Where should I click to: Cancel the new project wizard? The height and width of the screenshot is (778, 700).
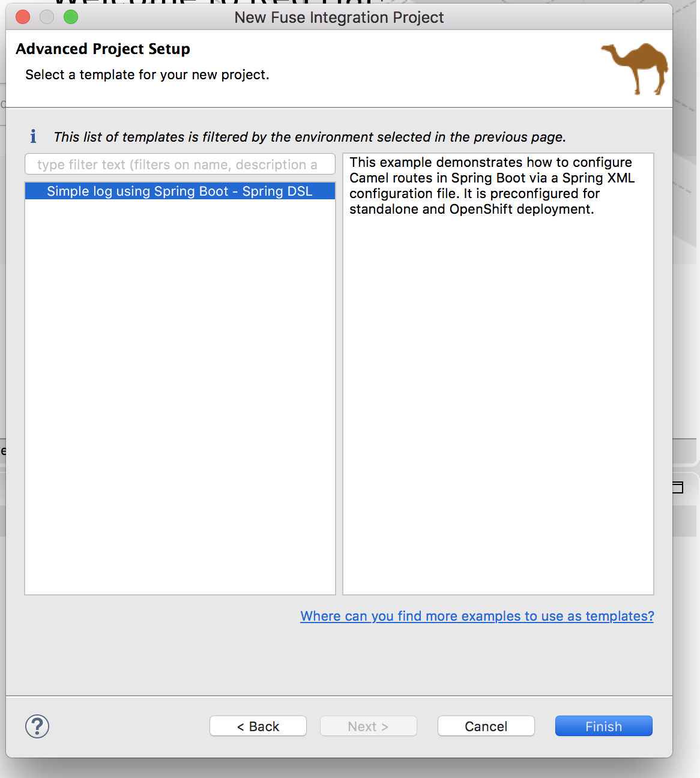tap(486, 726)
